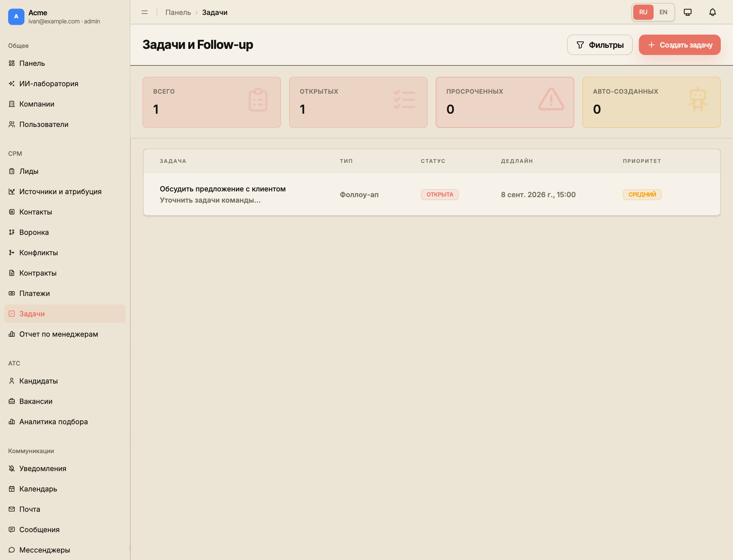Click the Компании building icon
Viewport: 733px width, 560px height.
pyautogui.click(x=12, y=104)
